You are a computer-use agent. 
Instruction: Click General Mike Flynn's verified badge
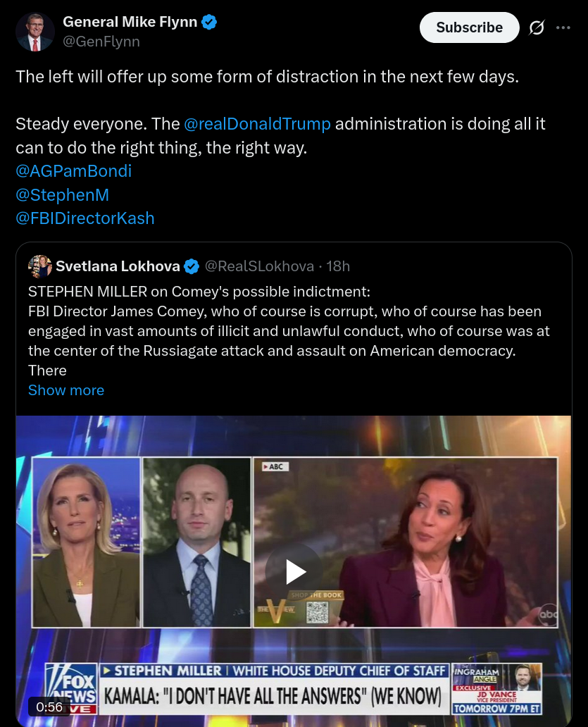209,22
